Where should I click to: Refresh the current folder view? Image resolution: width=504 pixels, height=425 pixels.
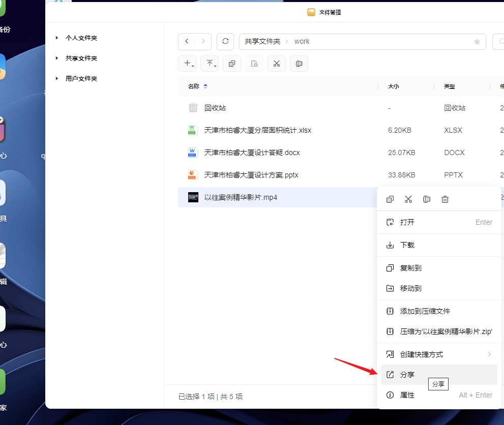(x=225, y=41)
